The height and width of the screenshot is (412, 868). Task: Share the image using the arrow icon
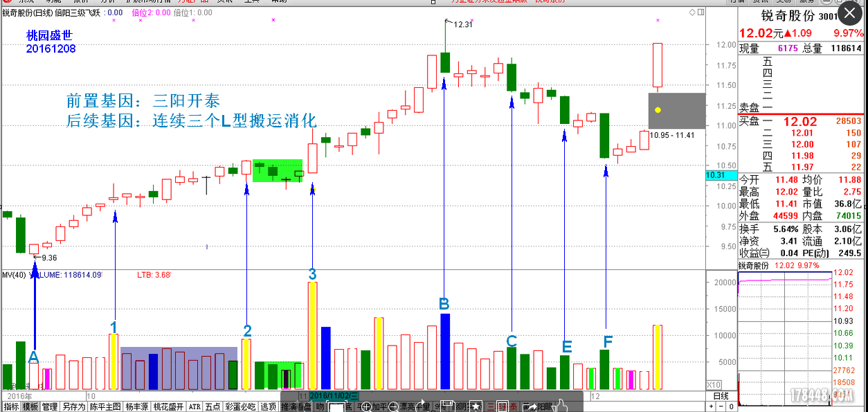coord(530,407)
